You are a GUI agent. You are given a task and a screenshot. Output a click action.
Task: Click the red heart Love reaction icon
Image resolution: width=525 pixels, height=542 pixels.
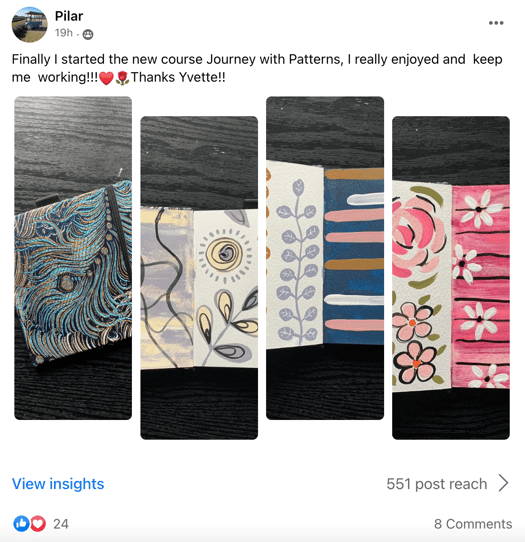38,523
